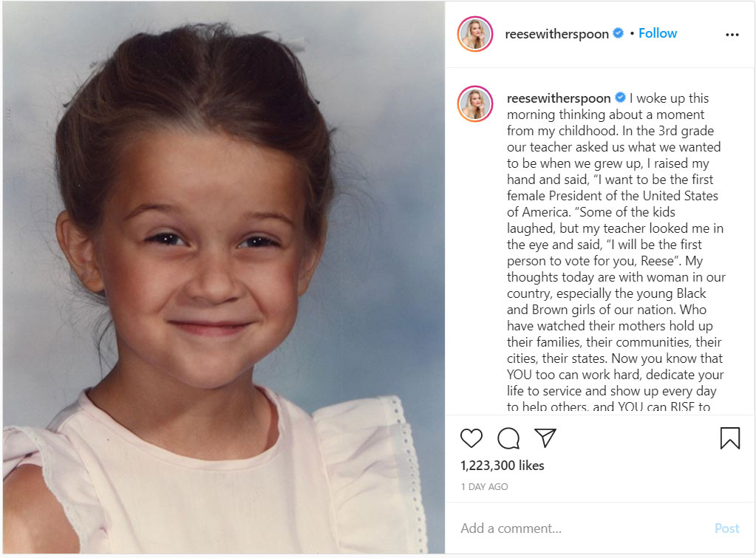This screenshot has width=756, height=558.
Task: Click the profile avatar beside the caption
Action: [x=475, y=103]
